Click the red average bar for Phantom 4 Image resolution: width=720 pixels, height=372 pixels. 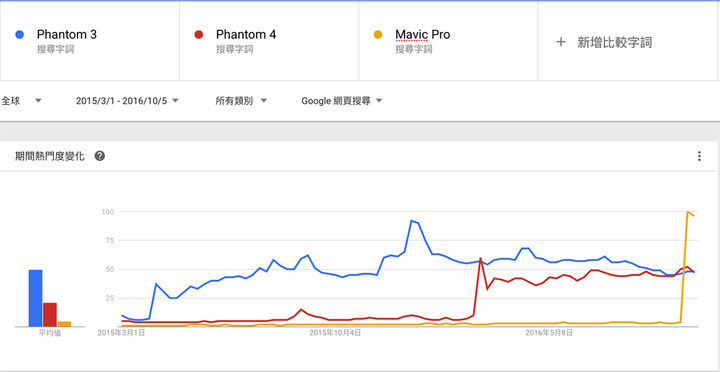point(50,315)
